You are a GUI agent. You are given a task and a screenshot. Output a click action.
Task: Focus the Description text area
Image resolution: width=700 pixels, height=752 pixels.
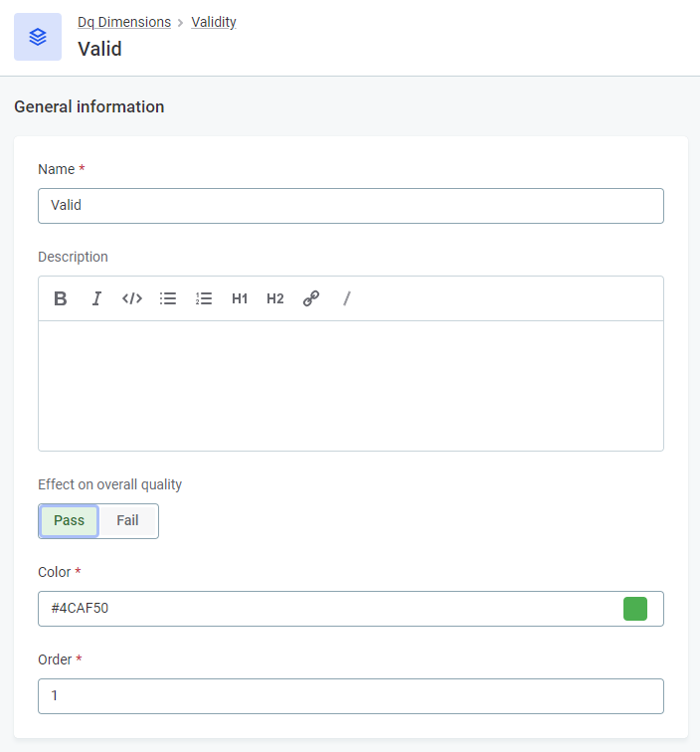[350, 385]
